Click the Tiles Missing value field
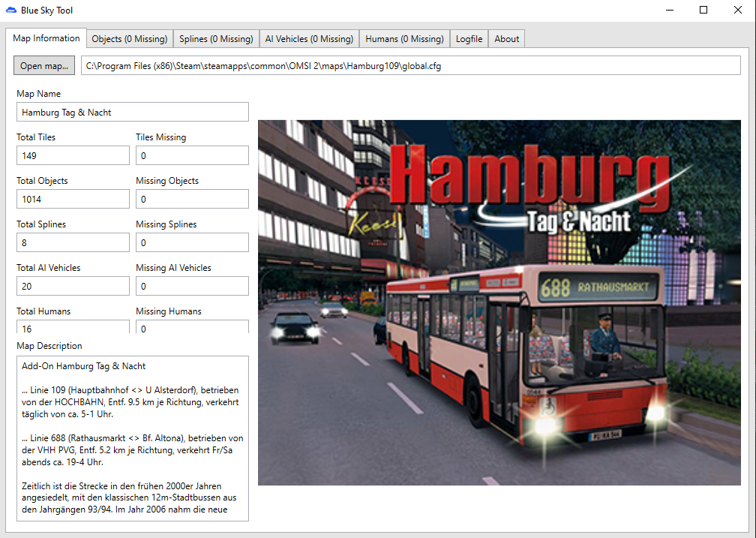The image size is (756, 538). click(x=192, y=156)
